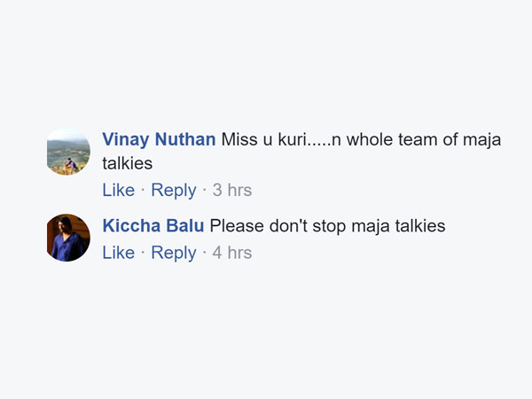Screen dimensions: 532x399
Task: Reply to Vinay Nuthan's comment
Action: [x=173, y=190]
